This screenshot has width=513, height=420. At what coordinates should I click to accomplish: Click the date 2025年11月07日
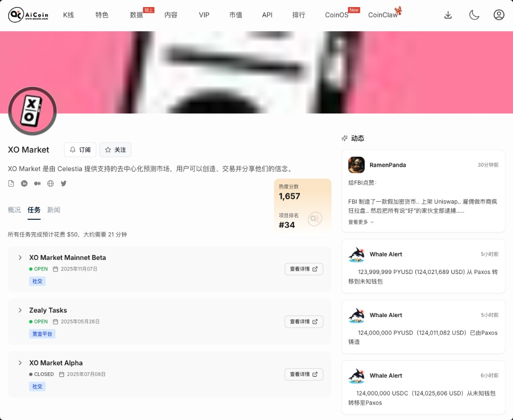tap(79, 269)
